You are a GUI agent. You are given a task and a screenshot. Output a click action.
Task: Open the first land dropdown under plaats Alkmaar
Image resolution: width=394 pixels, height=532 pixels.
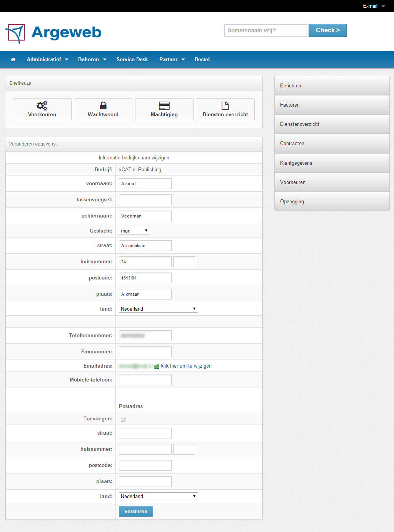point(158,309)
